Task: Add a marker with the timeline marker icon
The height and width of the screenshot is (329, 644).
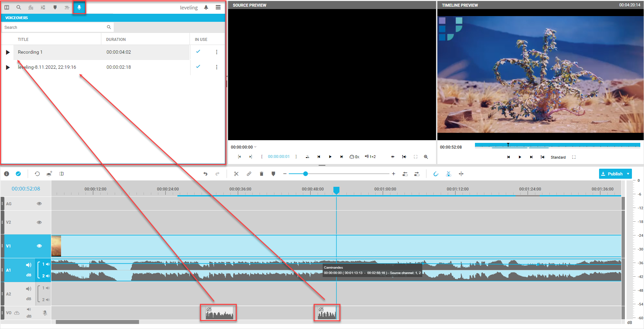Action: (x=273, y=174)
